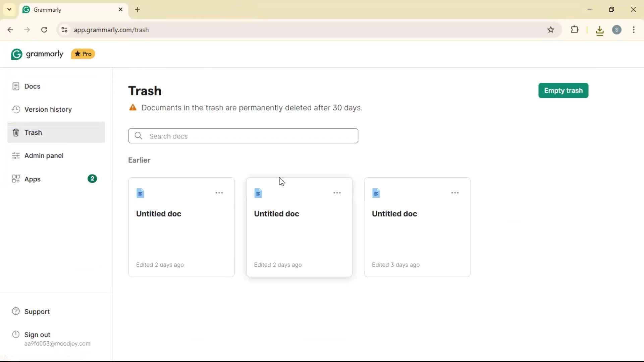Open the Apps grid icon
644x362 pixels.
pos(16,179)
